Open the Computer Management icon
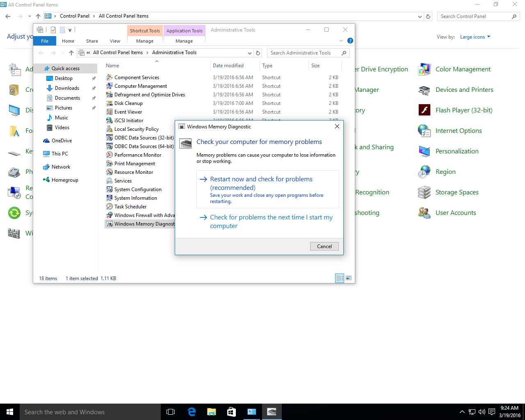 pos(109,86)
